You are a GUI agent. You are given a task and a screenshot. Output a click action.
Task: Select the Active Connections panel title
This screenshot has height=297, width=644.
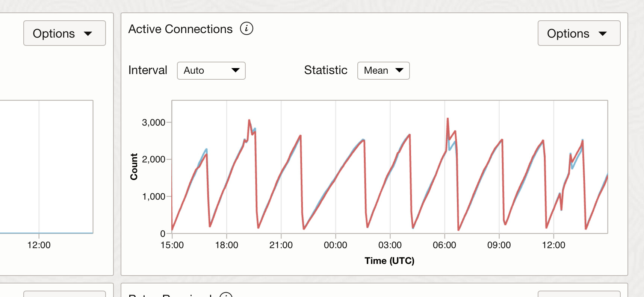180,29
